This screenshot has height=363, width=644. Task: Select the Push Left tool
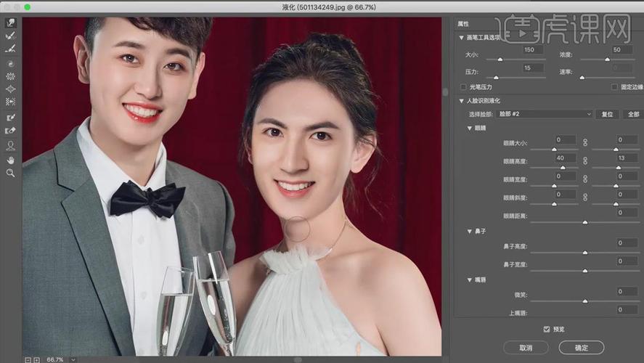click(x=11, y=102)
